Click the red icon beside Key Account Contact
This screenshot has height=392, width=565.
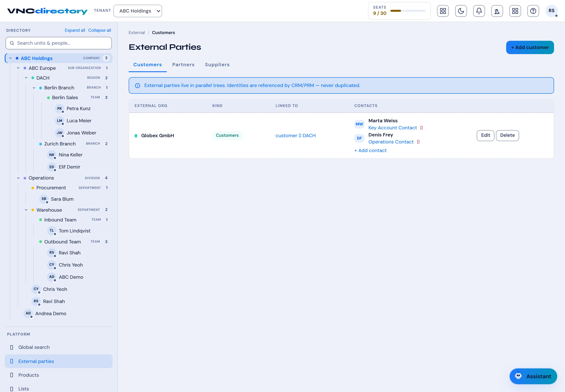point(421,128)
